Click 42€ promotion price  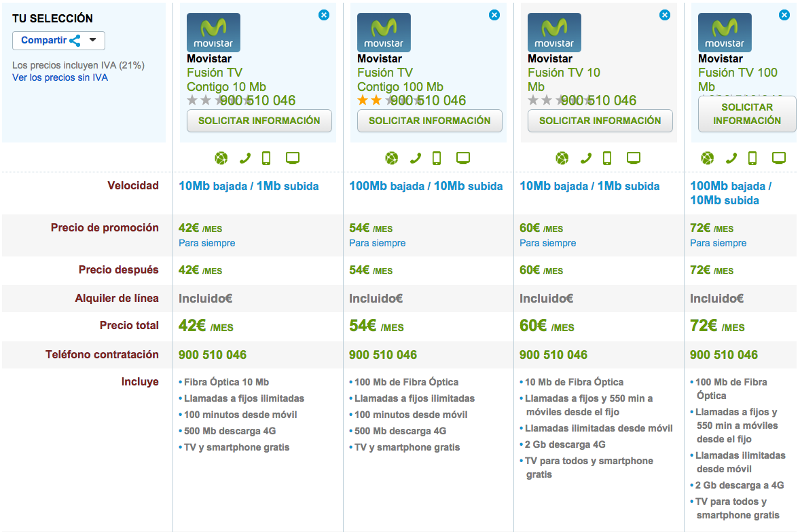click(x=200, y=228)
